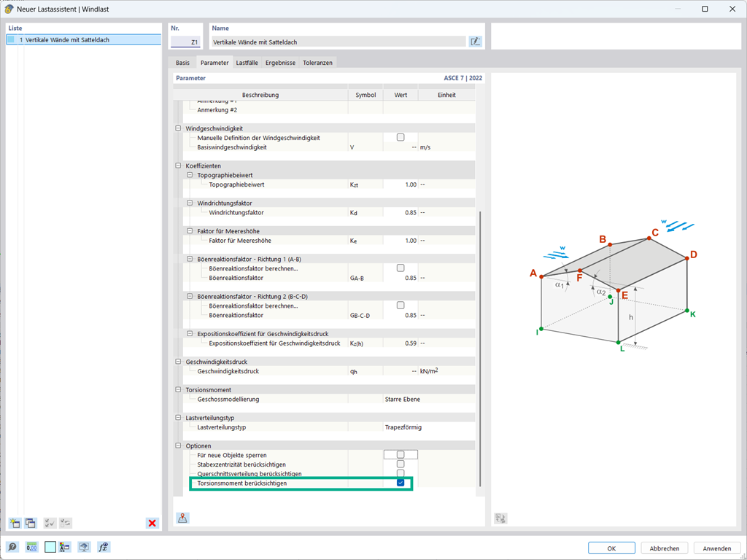Open the color display settings icon

tap(65, 547)
